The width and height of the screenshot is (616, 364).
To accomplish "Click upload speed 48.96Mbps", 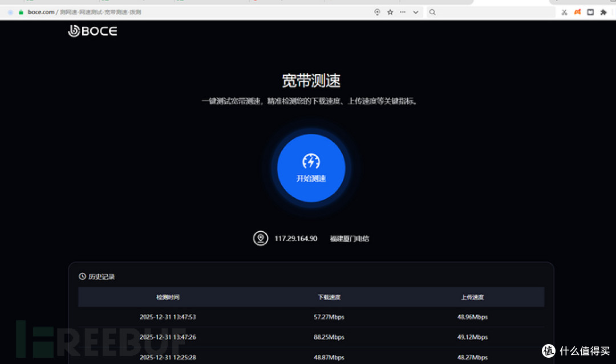I will tap(472, 317).
